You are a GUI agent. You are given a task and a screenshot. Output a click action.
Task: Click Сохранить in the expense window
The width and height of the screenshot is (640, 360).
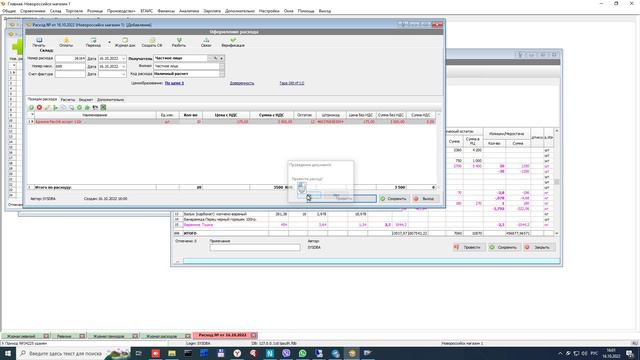pos(393,199)
